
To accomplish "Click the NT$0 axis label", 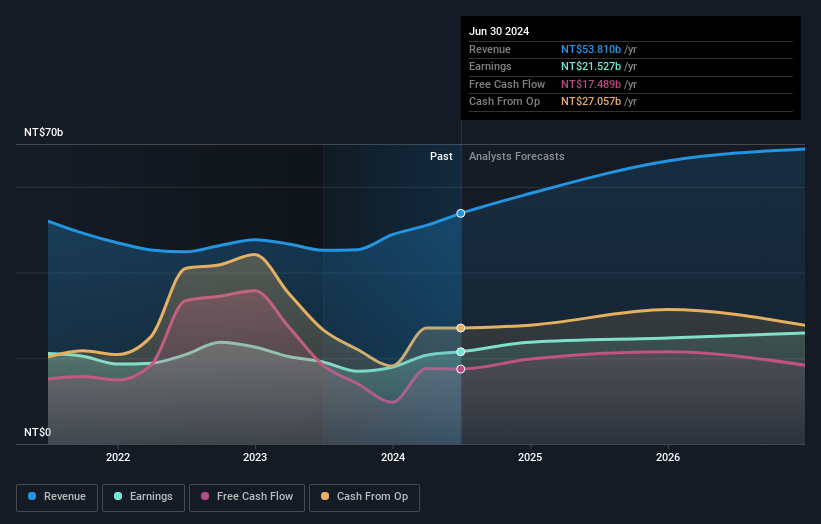I will click(38, 432).
